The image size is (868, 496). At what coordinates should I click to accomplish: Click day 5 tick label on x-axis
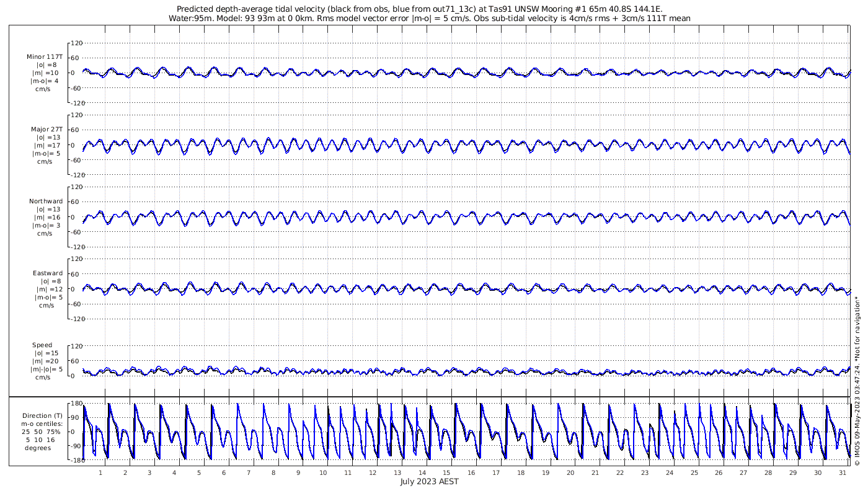pos(199,472)
